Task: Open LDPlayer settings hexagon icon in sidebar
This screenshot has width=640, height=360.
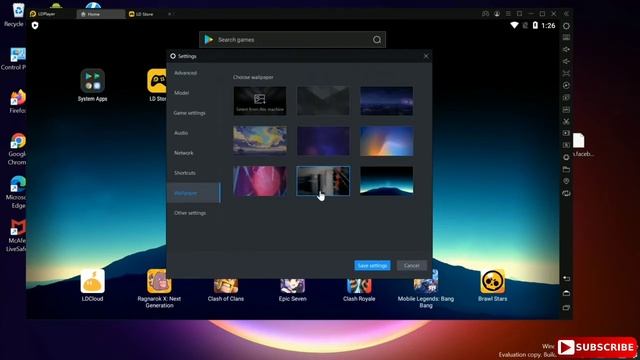Action: [566, 26]
